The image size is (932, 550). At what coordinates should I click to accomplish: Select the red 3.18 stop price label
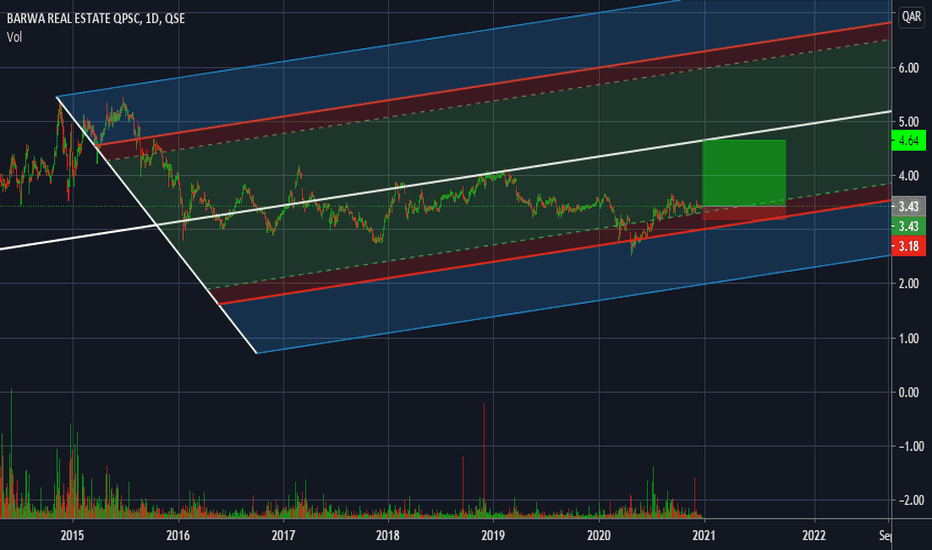(x=909, y=246)
